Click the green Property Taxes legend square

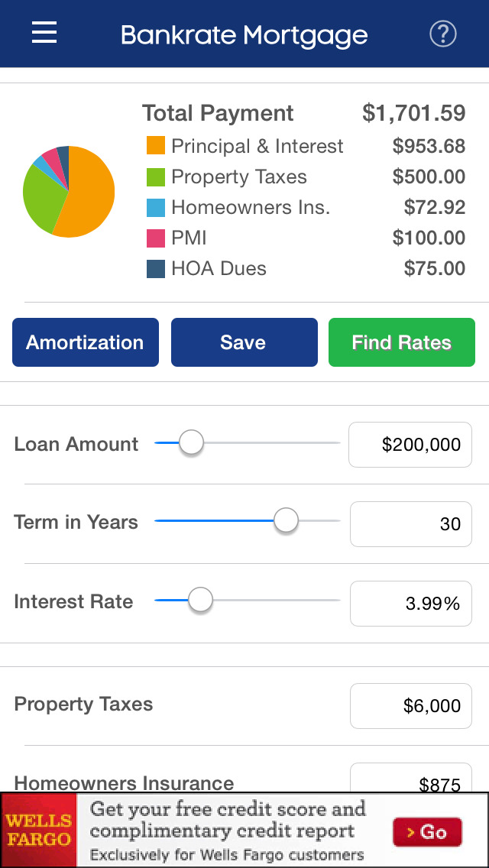tap(155, 177)
